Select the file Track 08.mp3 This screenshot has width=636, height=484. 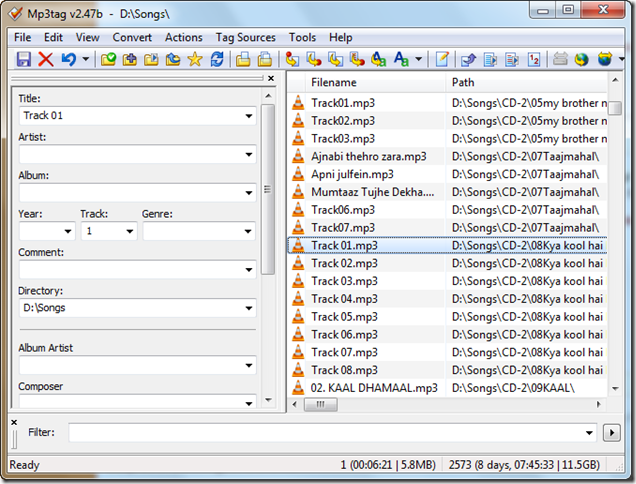tap(344, 370)
